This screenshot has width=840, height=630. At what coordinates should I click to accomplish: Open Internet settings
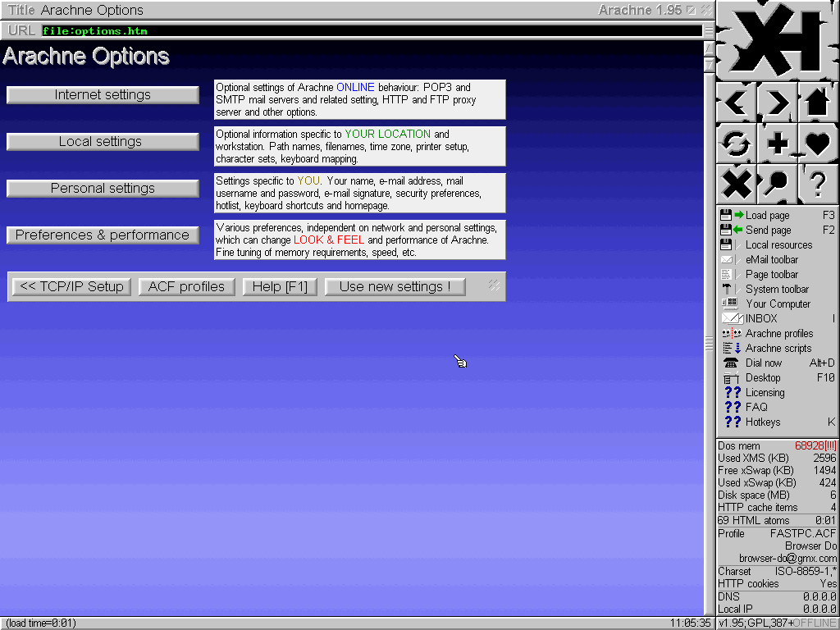click(103, 95)
